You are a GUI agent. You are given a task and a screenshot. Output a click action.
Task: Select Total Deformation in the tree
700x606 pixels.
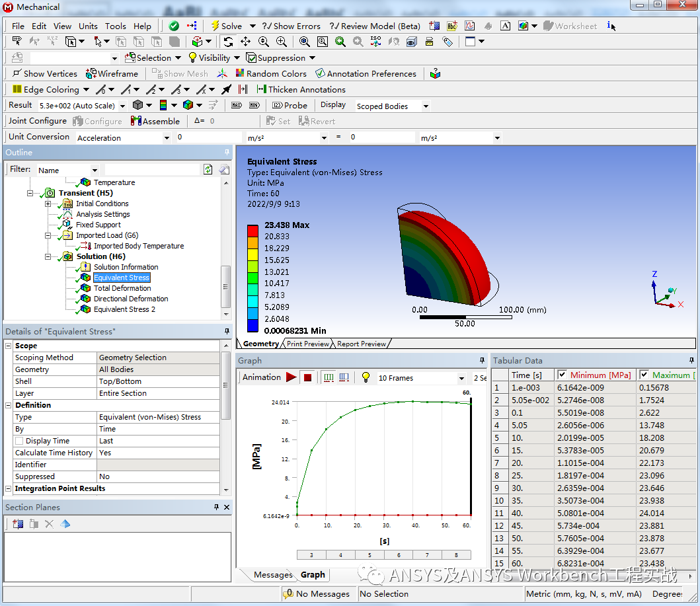122,288
